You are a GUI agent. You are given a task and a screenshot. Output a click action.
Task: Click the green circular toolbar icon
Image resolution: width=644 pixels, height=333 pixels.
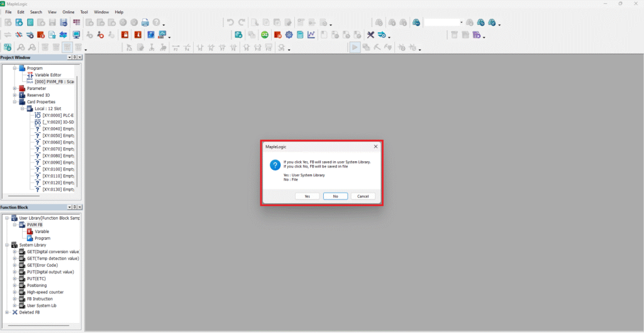coord(265,35)
